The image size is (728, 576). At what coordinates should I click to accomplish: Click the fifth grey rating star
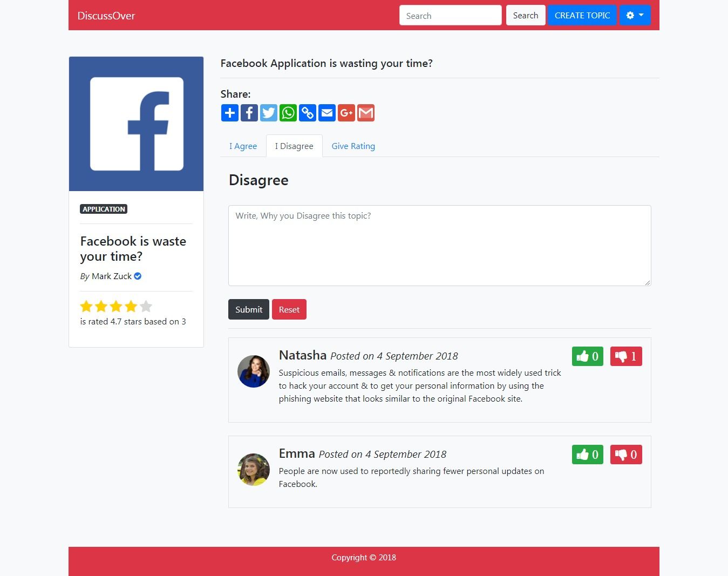tap(146, 307)
